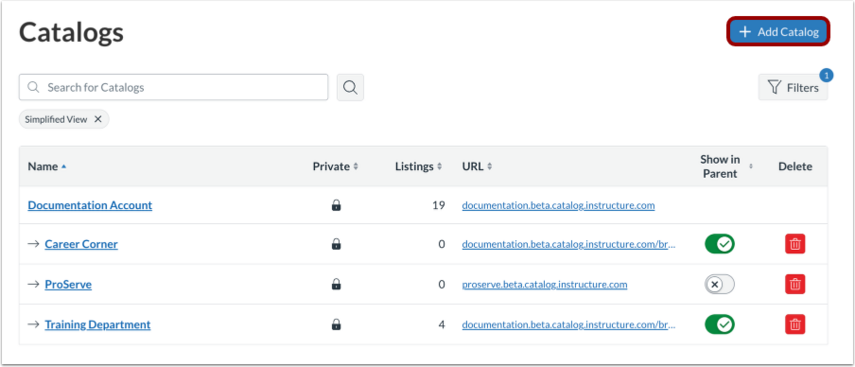Sort catalogs by Private column

pos(335,166)
